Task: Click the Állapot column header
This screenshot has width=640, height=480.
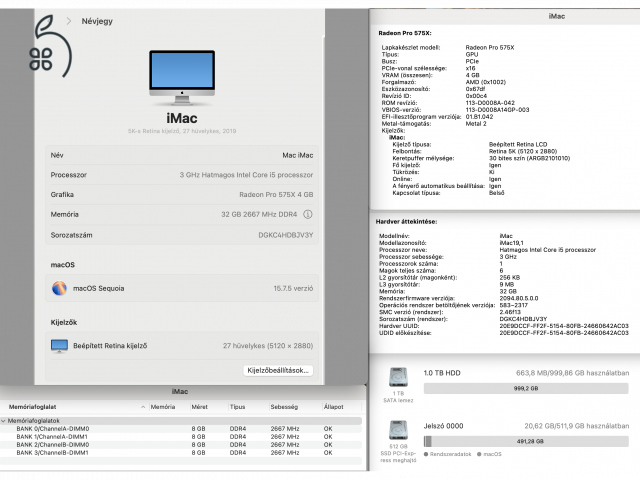Action: [x=333, y=407]
